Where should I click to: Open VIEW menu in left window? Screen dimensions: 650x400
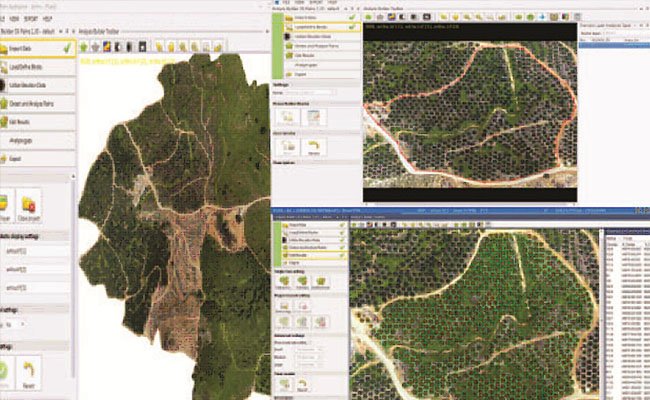15,19
